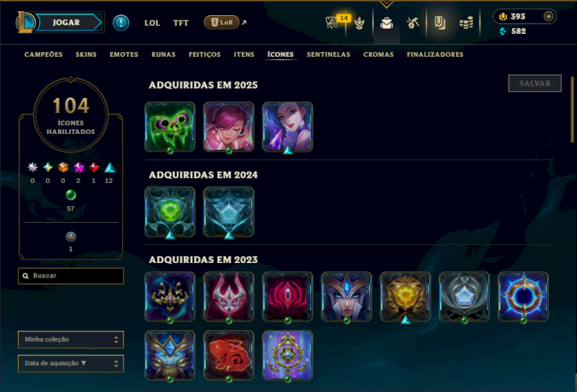Open the crafting hammer icon
Viewport: 577px width, 392px height.
tap(413, 23)
